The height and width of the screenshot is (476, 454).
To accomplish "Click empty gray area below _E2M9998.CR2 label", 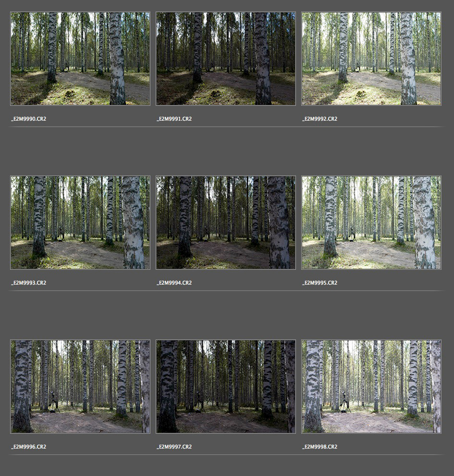I will [371, 465].
